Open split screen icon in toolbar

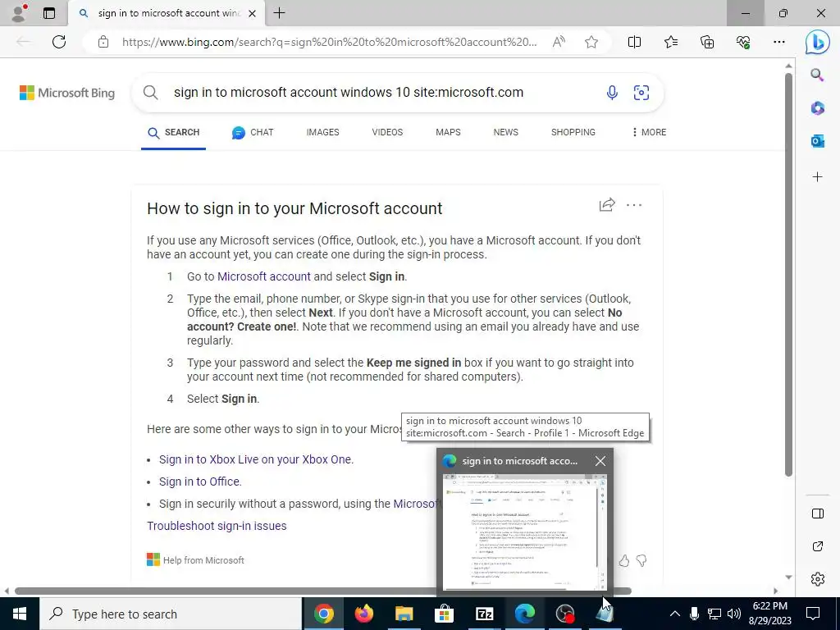tap(634, 42)
